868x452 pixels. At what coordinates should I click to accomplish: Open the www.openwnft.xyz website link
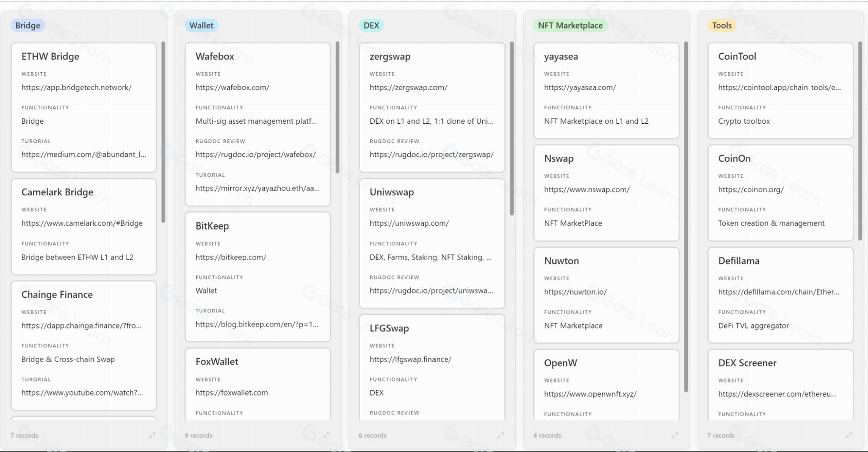(x=591, y=394)
